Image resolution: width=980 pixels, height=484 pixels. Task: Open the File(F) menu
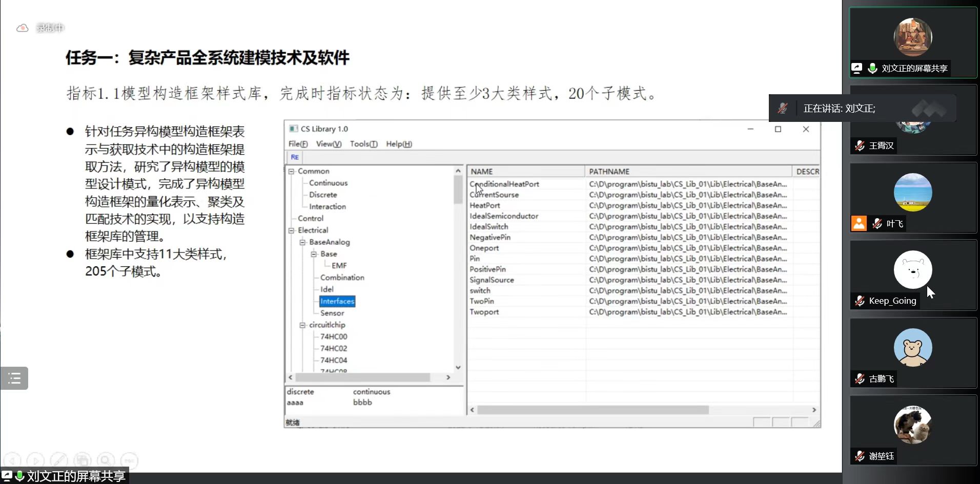pyautogui.click(x=298, y=144)
